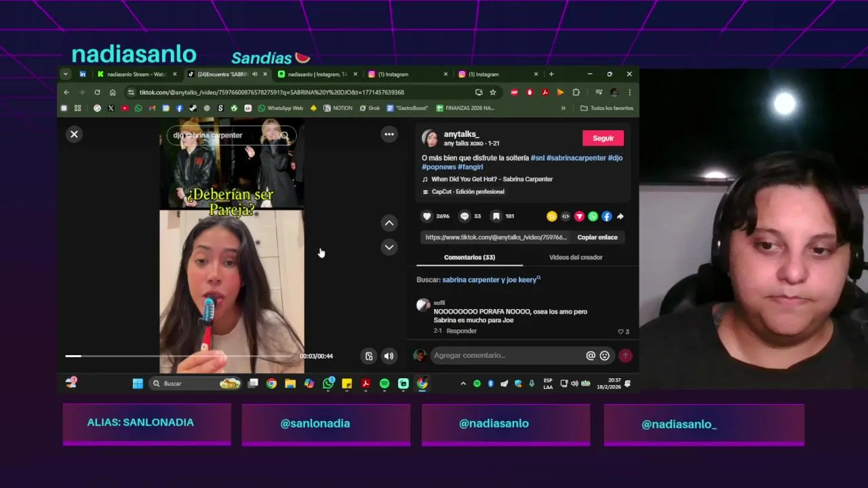Open Todos los favoritos folder
The height and width of the screenshot is (488, 868).
607,108
